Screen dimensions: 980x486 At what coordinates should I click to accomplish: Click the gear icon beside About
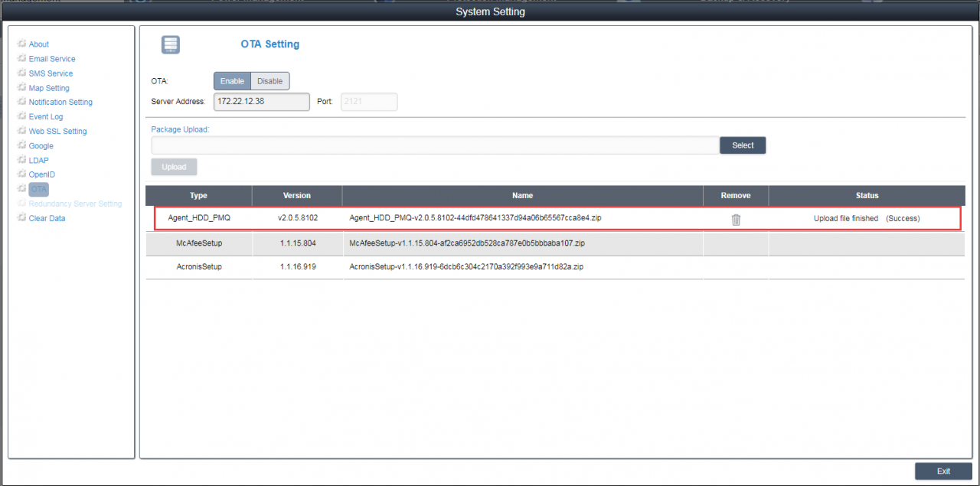click(x=21, y=44)
